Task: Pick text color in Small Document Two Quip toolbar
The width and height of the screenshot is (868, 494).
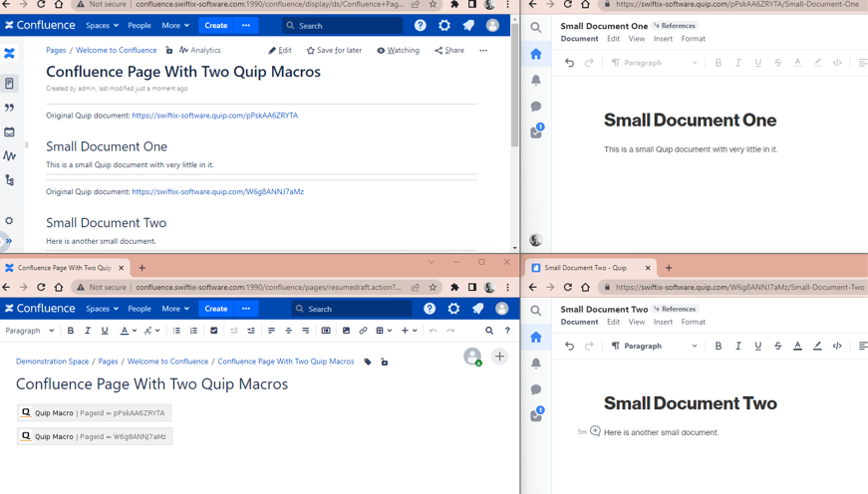Action: (797, 346)
